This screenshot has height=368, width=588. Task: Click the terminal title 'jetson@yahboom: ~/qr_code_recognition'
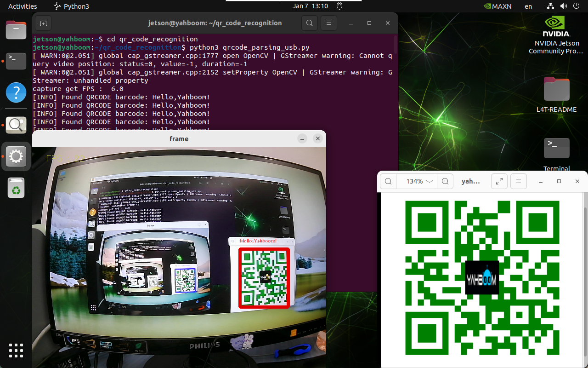[215, 23]
